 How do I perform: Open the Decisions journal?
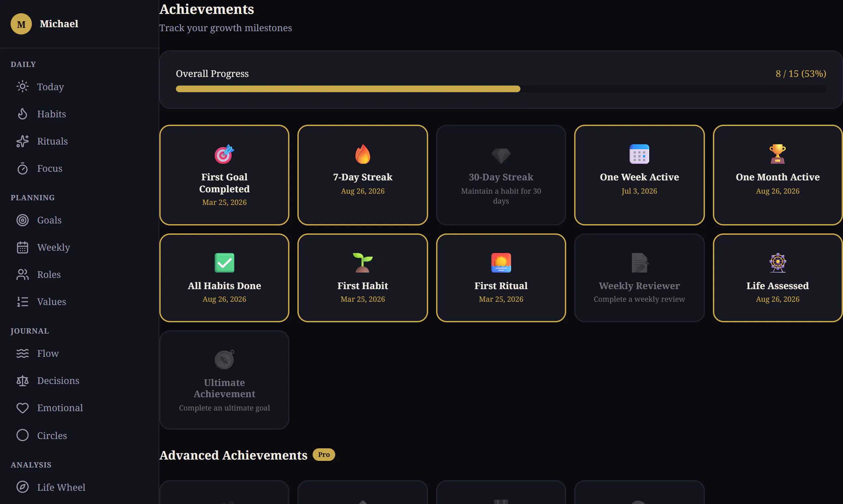80,380
